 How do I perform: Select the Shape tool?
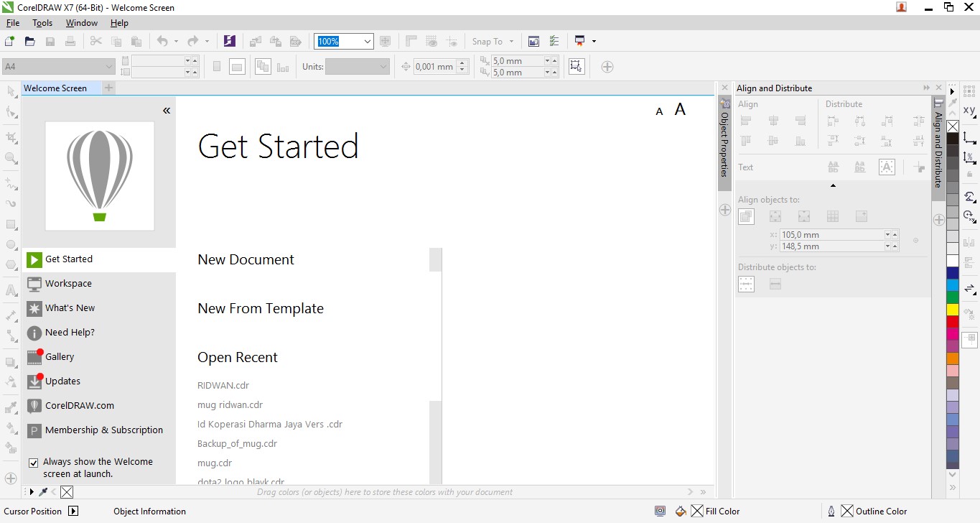pyautogui.click(x=10, y=113)
